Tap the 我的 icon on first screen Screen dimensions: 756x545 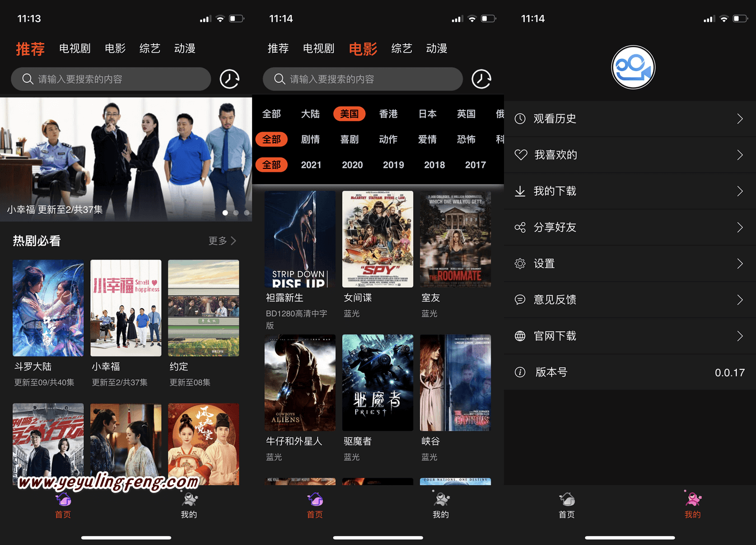tap(189, 499)
